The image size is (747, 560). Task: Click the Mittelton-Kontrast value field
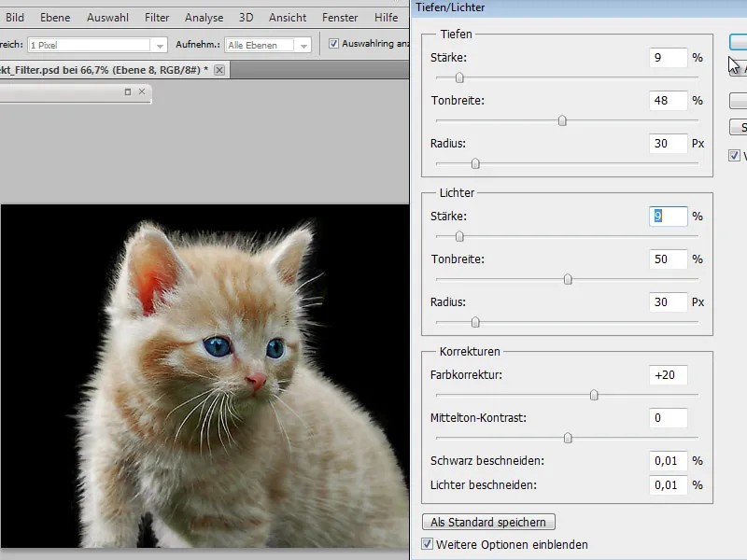tap(668, 417)
